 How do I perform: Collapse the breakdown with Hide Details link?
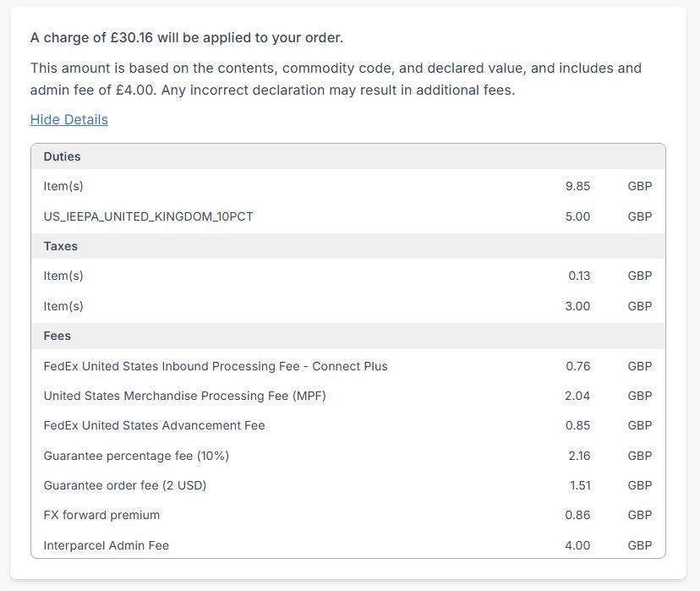(x=68, y=119)
